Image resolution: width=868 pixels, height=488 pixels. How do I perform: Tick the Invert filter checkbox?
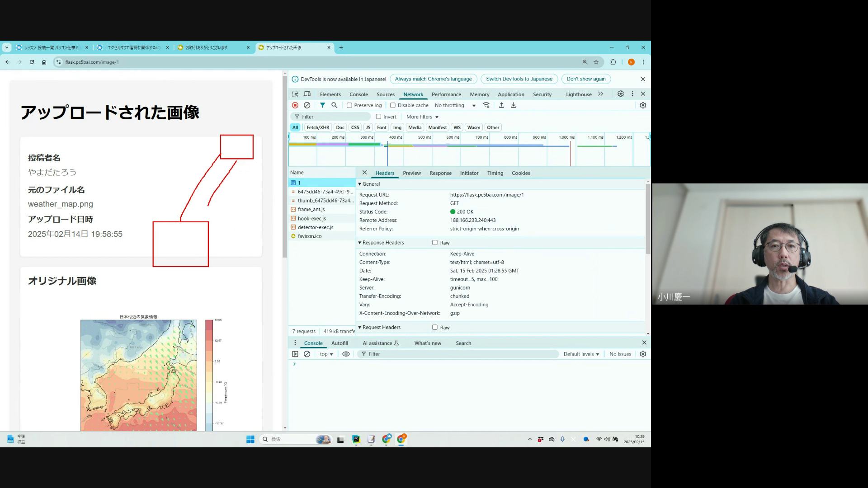379,117
